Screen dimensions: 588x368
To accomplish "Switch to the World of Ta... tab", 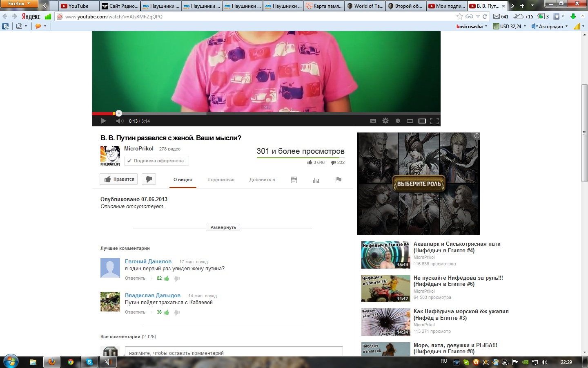I will coord(365,6).
